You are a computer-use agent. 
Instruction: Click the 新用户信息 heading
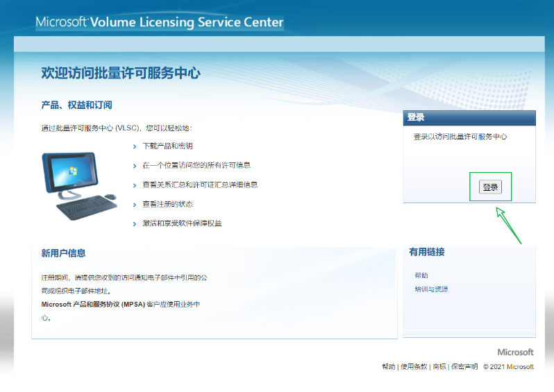coord(63,253)
